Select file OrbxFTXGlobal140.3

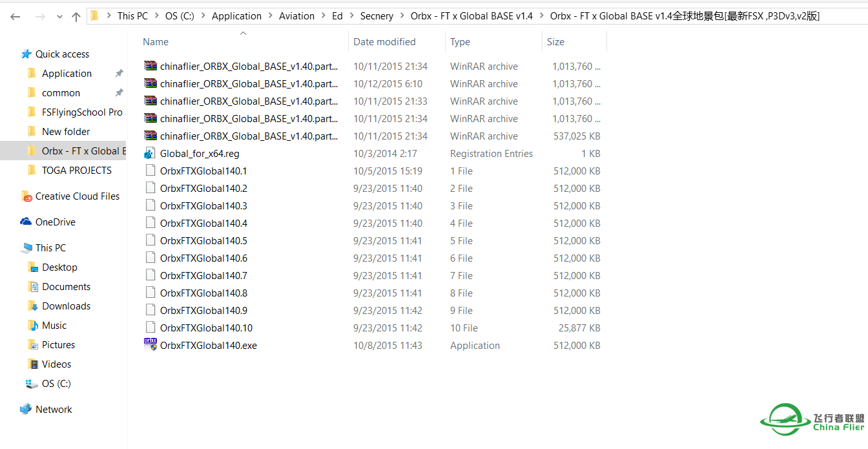pos(203,205)
